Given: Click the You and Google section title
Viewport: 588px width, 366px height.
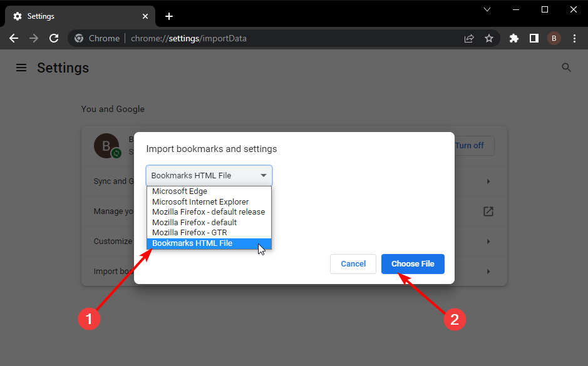Looking at the screenshot, I should pos(113,109).
